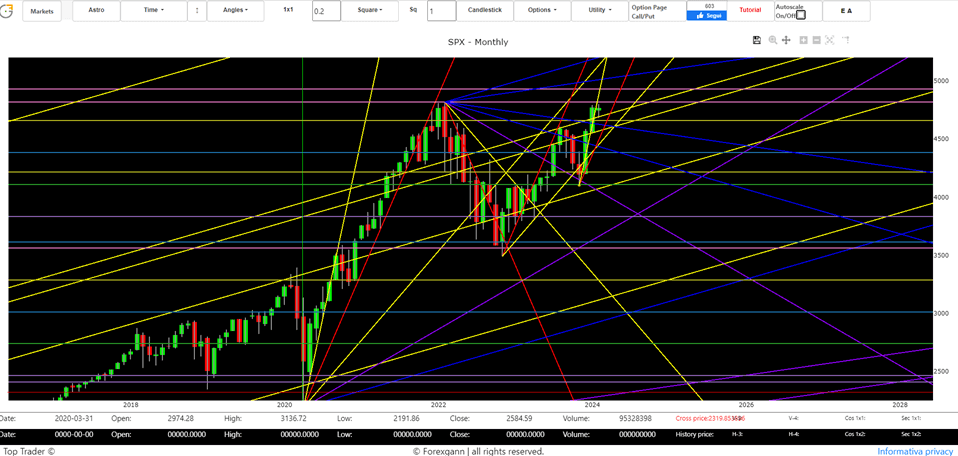
Task: Open the Informativa privacy link
Action: point(914,451)
